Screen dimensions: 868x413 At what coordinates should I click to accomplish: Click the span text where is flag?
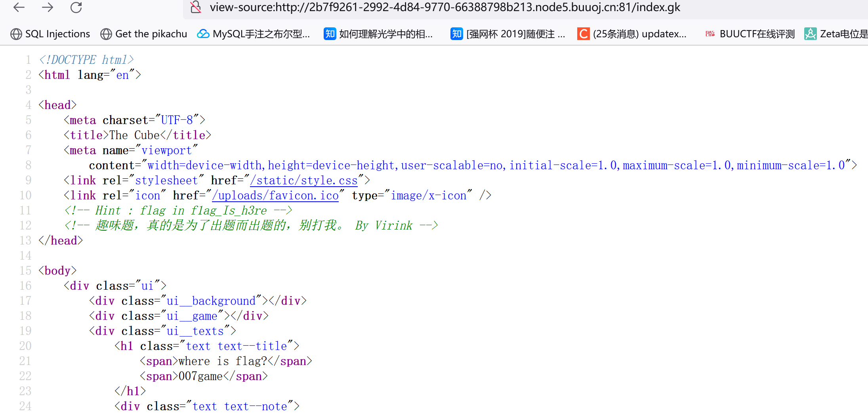(223, 361)
